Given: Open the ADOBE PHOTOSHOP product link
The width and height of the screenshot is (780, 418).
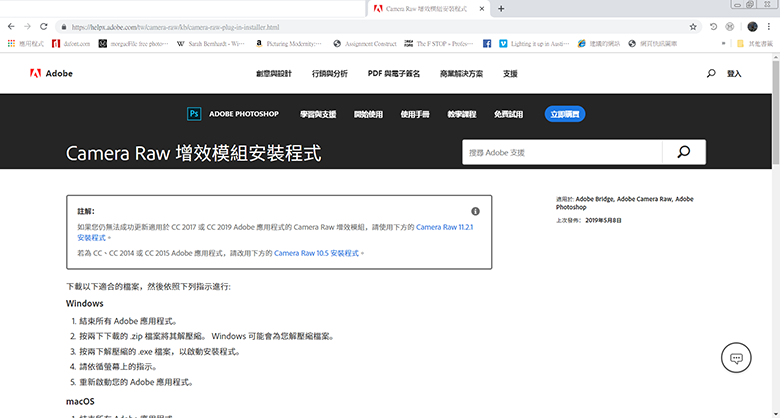Looking at the screenshot, I should tap(244, 114).
